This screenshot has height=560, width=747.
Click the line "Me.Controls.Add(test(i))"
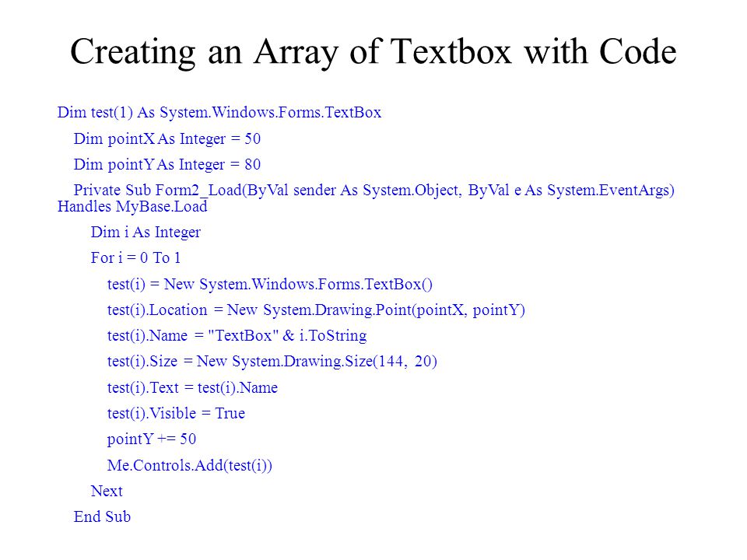[x=190, y=465]
